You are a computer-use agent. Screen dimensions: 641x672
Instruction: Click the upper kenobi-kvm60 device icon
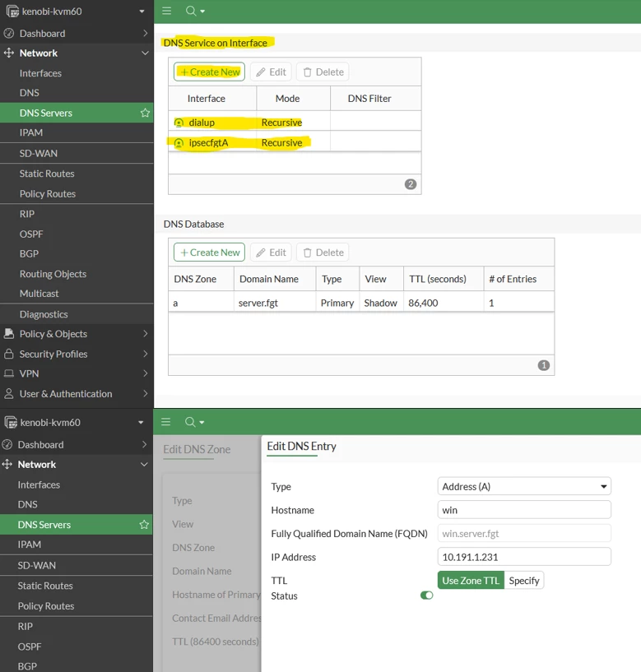click(12, 12)
